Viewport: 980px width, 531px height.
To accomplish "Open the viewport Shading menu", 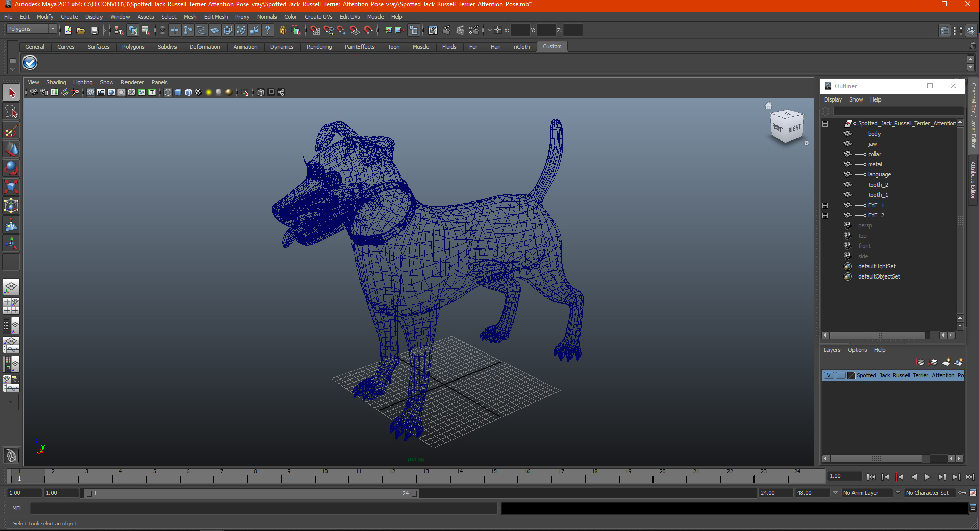I will (x=56, y=82).
